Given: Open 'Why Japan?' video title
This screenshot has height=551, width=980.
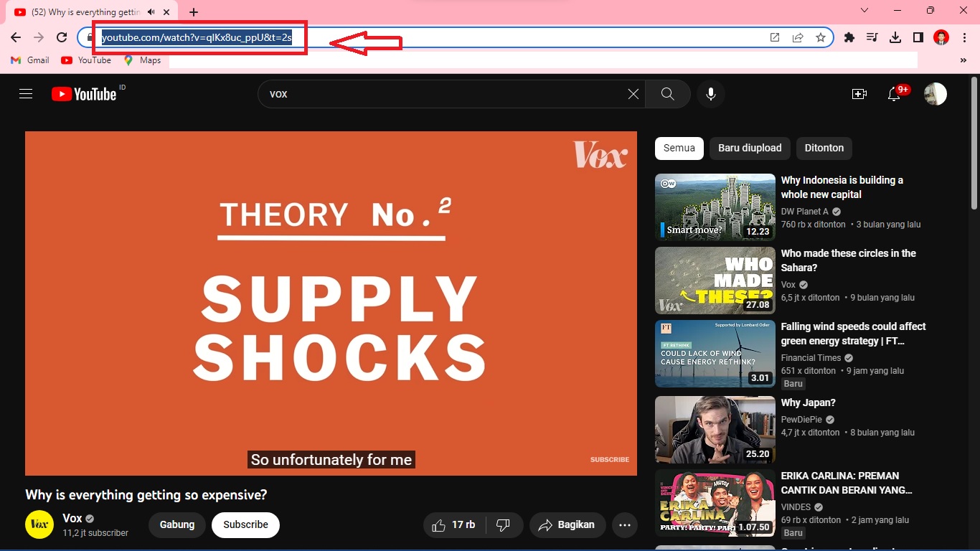Looking at the screenshot, I should pyautogui.click(x=809, y=402).
